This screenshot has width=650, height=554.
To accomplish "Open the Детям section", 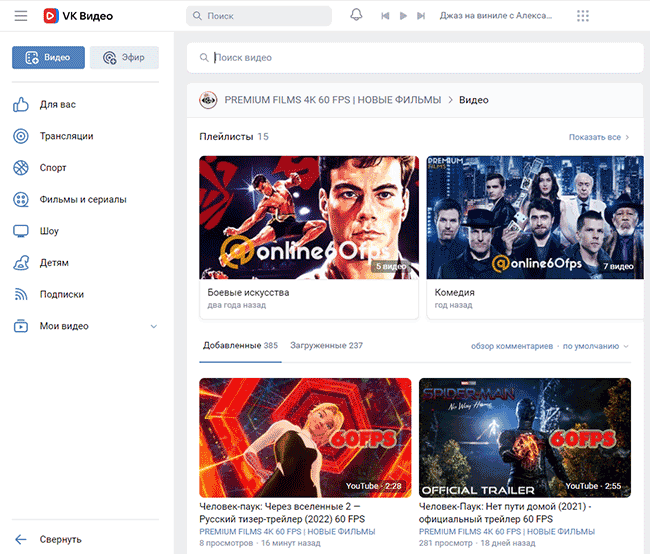I will click(x=85, y=262).
